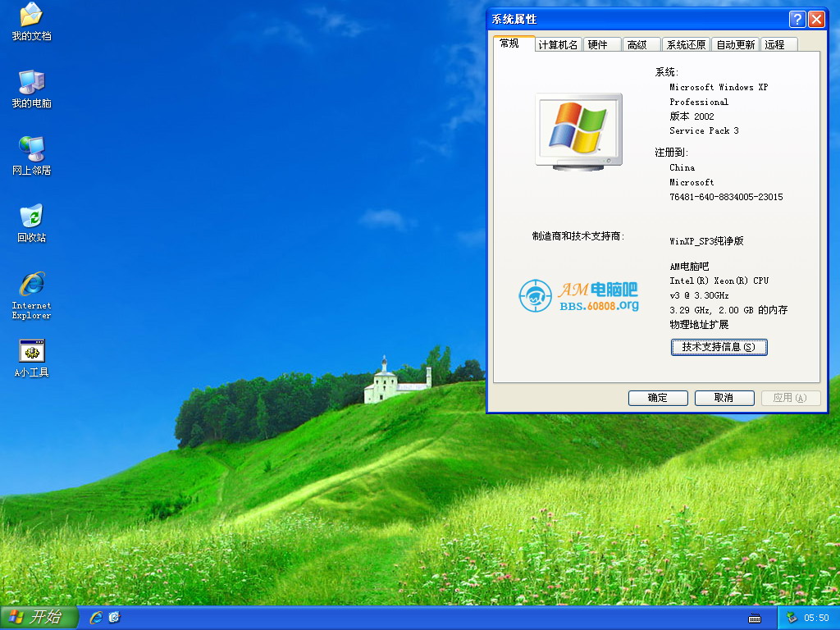The height and width of the screenshot is (630, 840).
Task: Select the 回收站 recycle bin icon
Action: coord(31,223)
